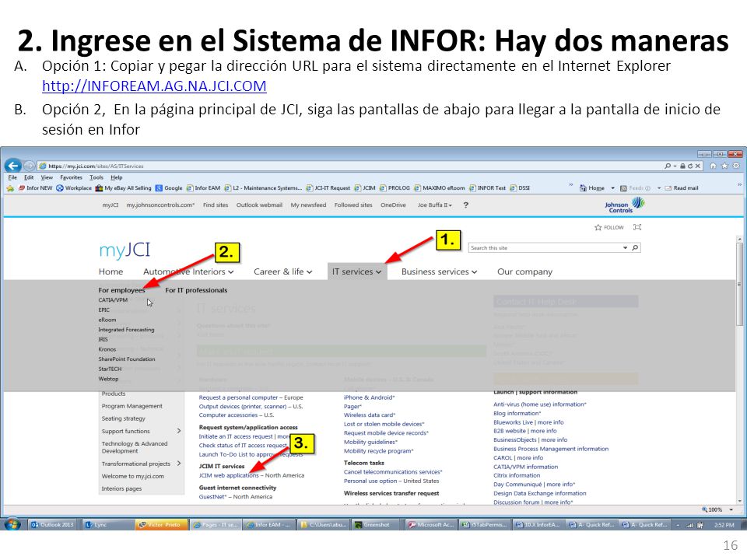The width and height of the screenshot is (747, 560).
Task: Click the focus on content icon next to FOLLOW
Action: tap(637, 227)
